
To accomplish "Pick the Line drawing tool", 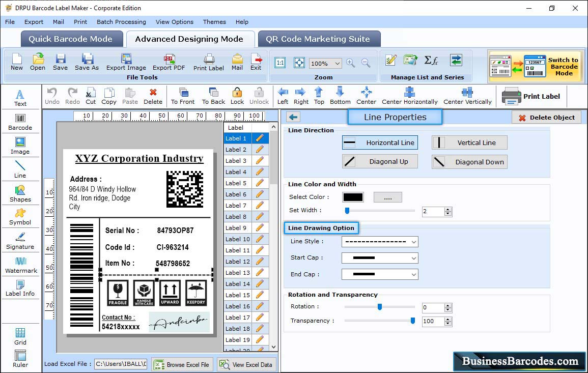I will pos(20,169).
